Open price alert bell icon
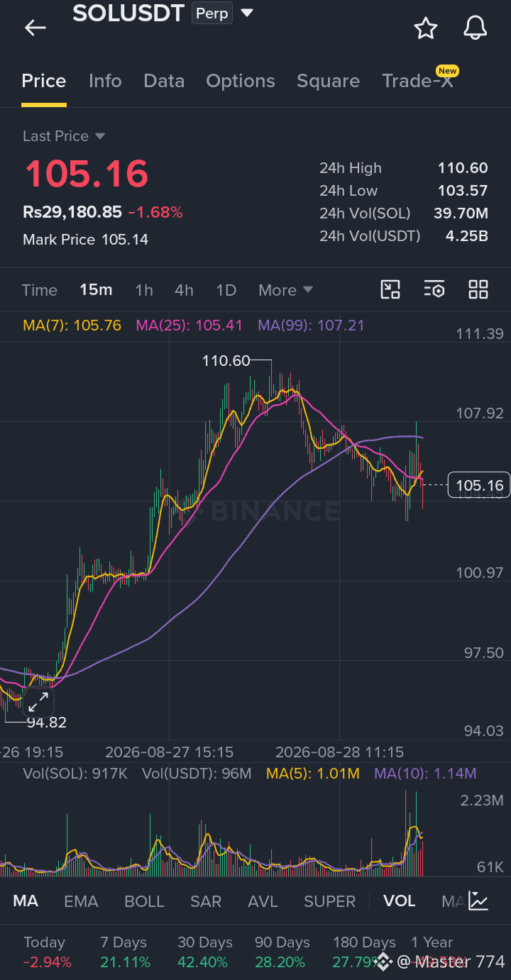The width and height of the screenshot is (511, 980). tap(475, 28)
